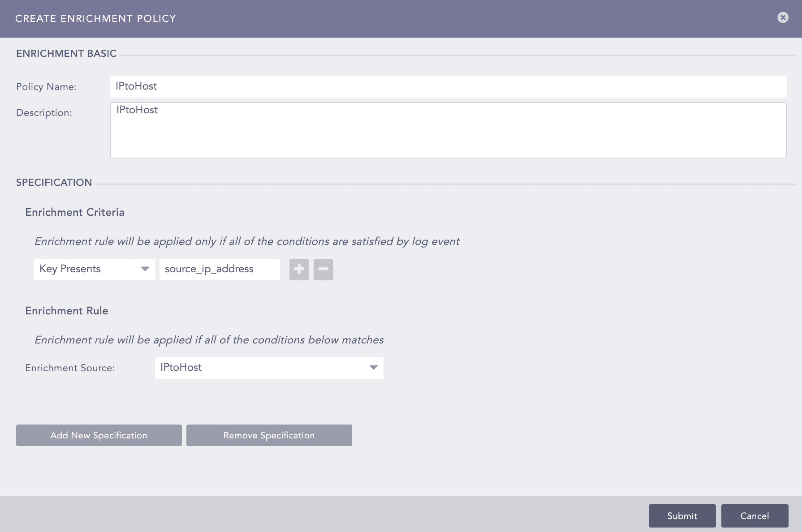Select the Key Presents condition text
Image resolution: width=802 pixels, height=532 pixels.
click(x=70, y=269)
